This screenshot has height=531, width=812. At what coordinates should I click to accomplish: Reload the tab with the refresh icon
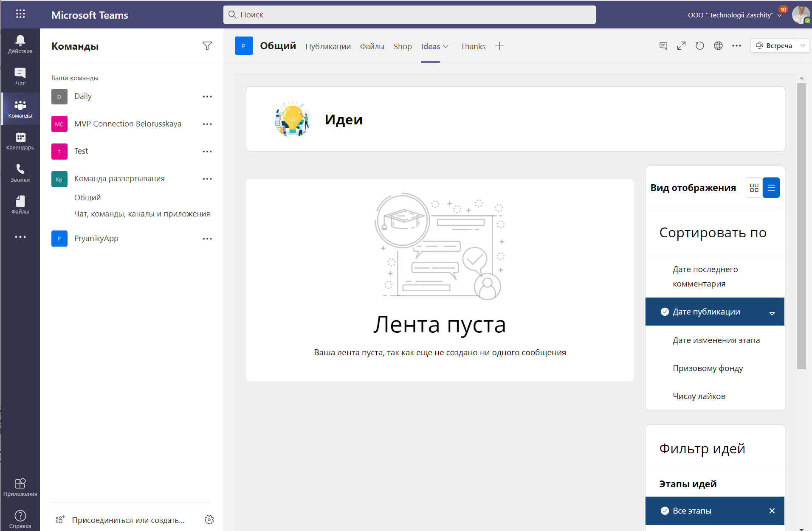(x=700, y=46)
